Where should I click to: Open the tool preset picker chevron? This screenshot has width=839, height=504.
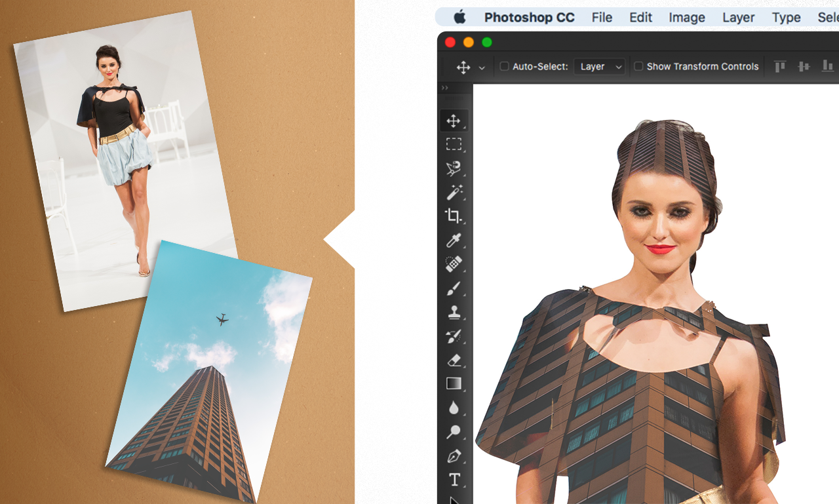click(482, 68)
